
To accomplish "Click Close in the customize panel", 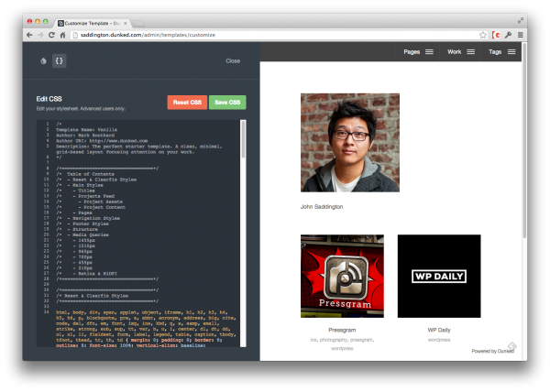I will 233,61.
